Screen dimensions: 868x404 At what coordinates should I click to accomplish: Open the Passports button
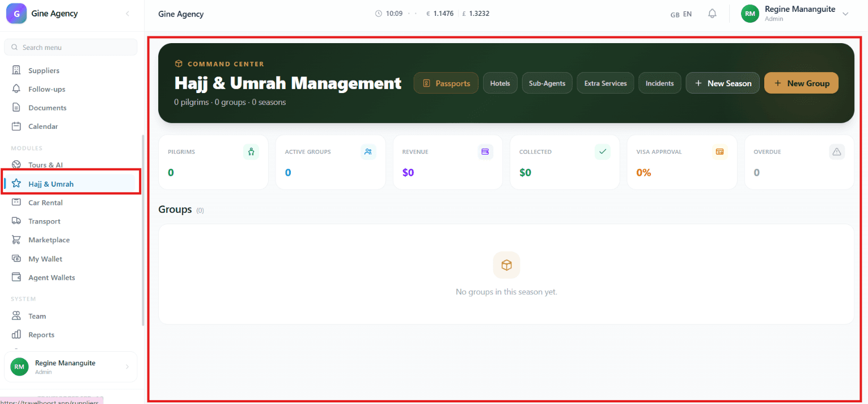pos(446,83)
